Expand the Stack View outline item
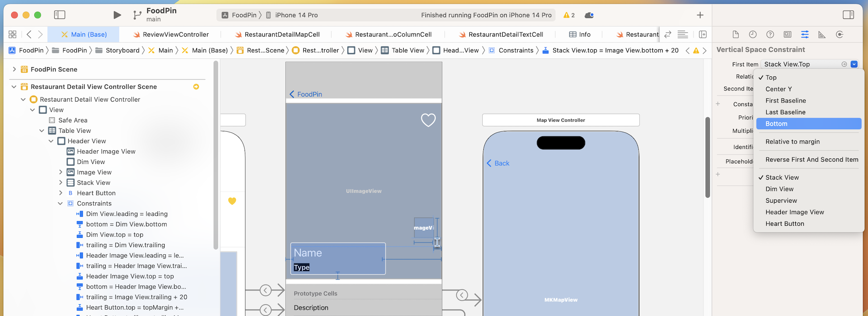The image size is (868, 316). pyautogui.click(x=60, y=183)
